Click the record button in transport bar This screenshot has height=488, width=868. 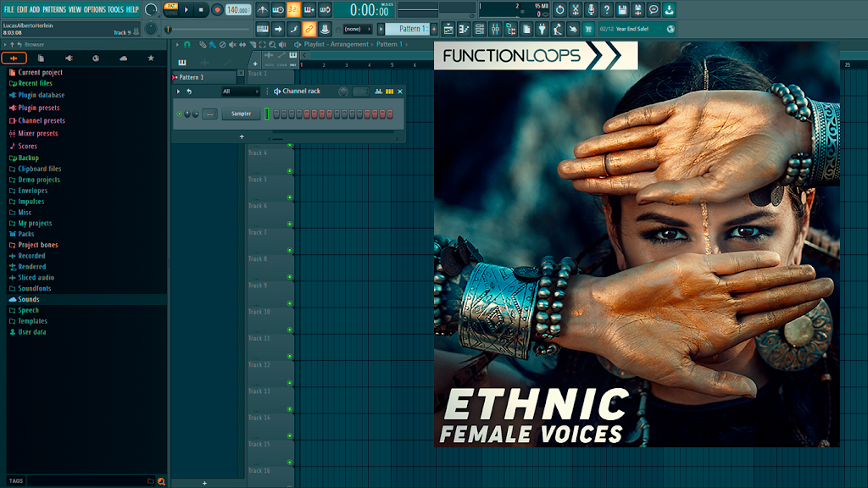[x=217, y=9]
